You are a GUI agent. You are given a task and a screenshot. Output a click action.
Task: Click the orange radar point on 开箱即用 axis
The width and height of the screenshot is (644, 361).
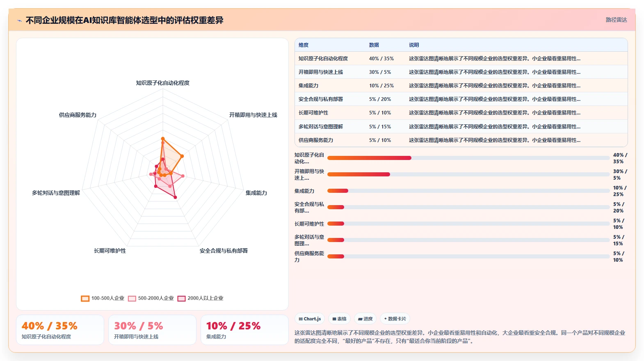[x=182, y=156]
